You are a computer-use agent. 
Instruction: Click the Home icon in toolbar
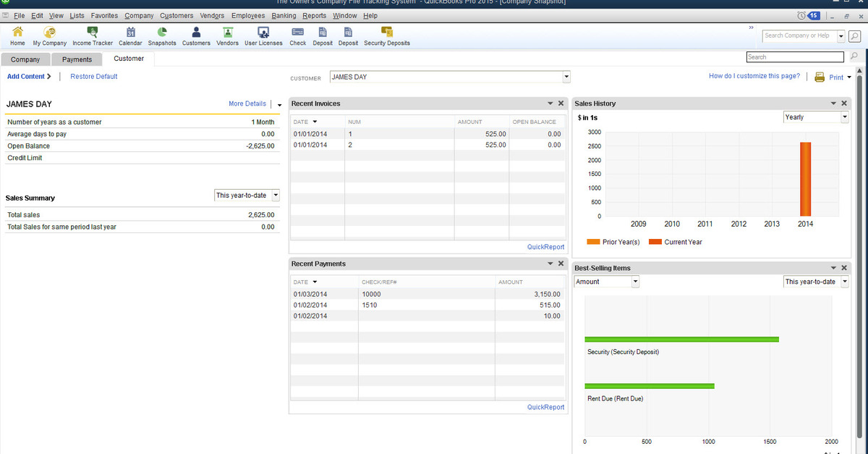tap(17, 32)
